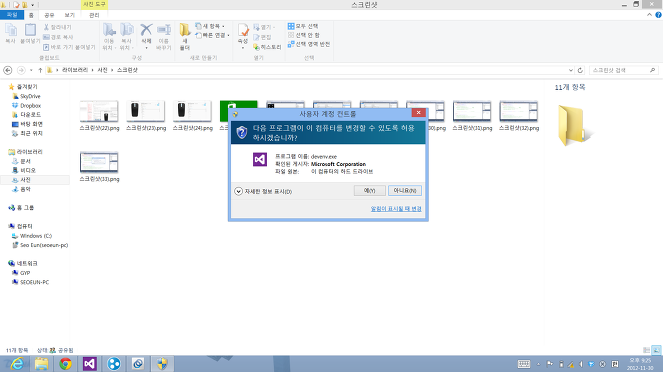This screenshot has height=372, width=663.
Task: Click the History (히스토리) ribbon command
Action: (267, 47)
